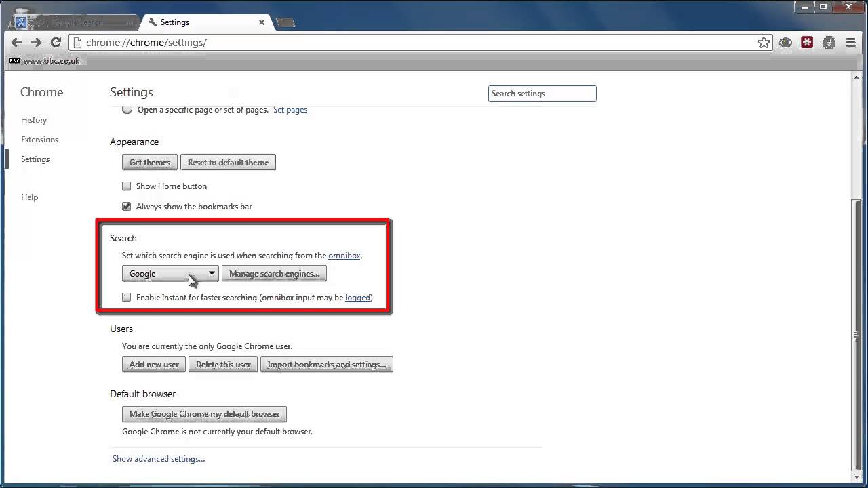The height and width of the screenshot is (488, 868).
Task: Open Settings in the sidebar
Action: (x=35, y=159)
